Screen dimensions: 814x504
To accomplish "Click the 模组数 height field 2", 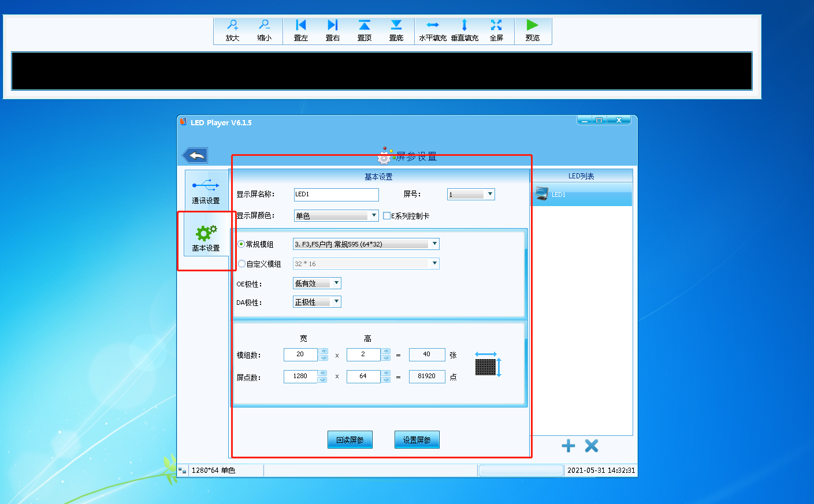I will [363, 354].
